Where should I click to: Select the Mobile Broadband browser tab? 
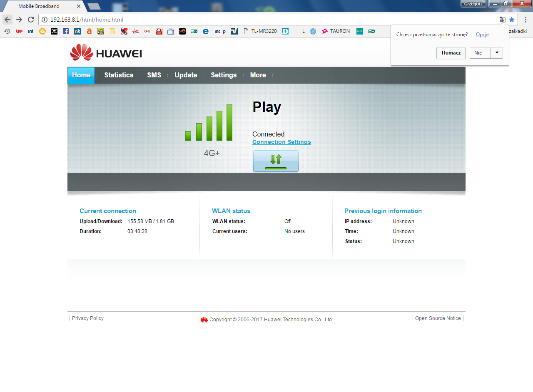[x=44, y=6]
